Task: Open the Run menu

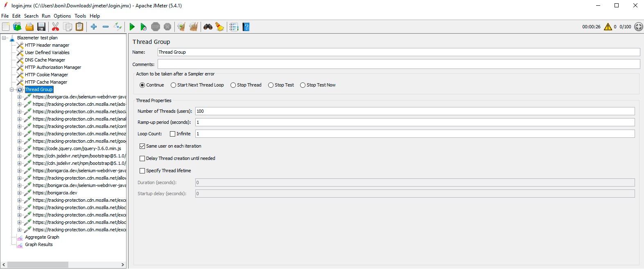Action: click(46, 16)
